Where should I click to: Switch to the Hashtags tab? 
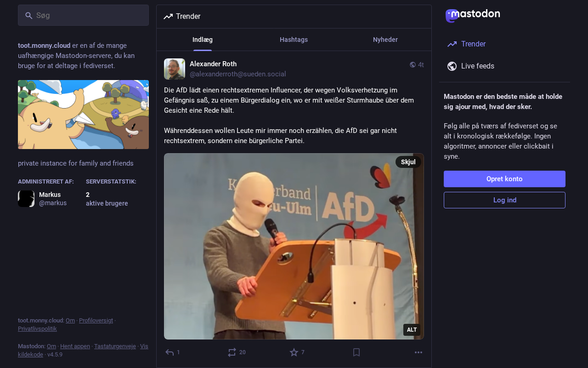pyautogui.click(x=294, y=40)
